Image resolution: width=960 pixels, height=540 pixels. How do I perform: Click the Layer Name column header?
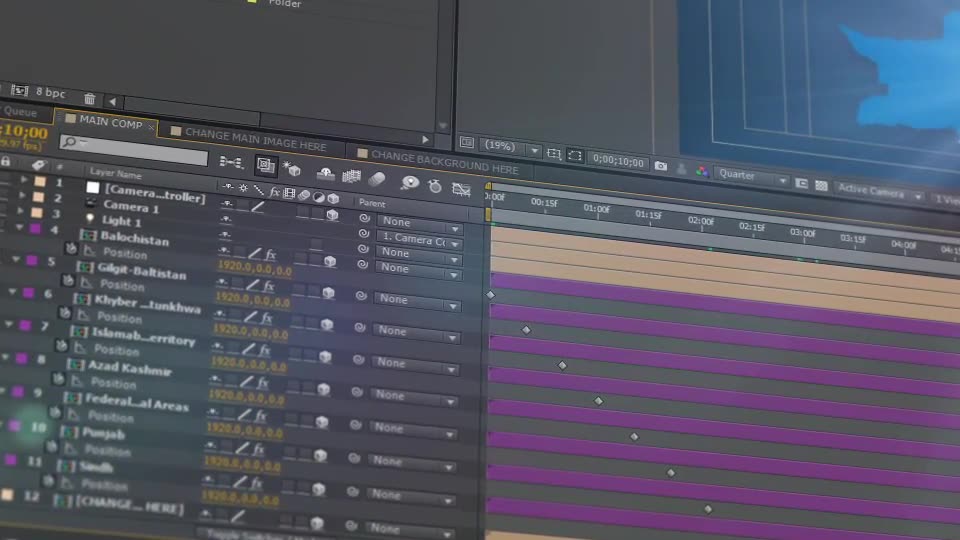(116, 173)
